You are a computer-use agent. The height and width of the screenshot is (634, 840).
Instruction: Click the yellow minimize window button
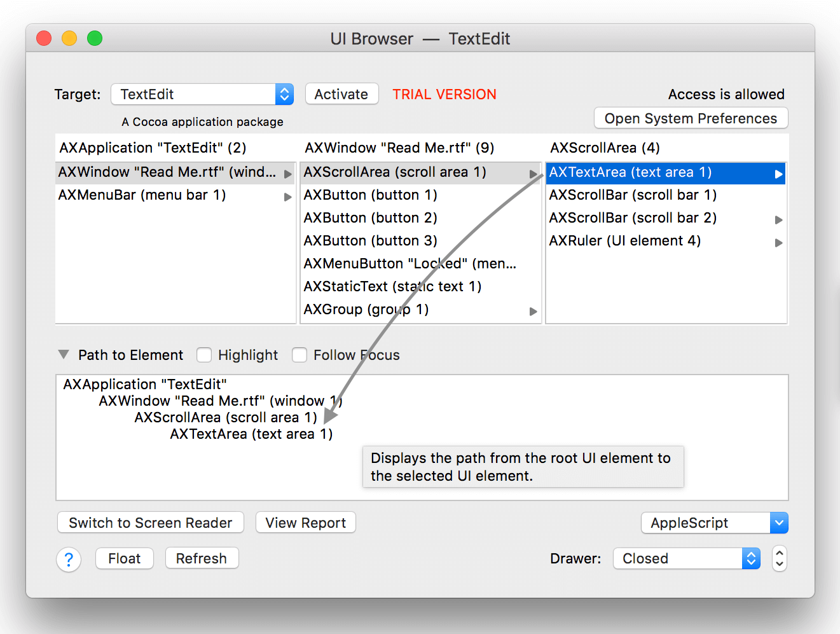tap(69, 38)
